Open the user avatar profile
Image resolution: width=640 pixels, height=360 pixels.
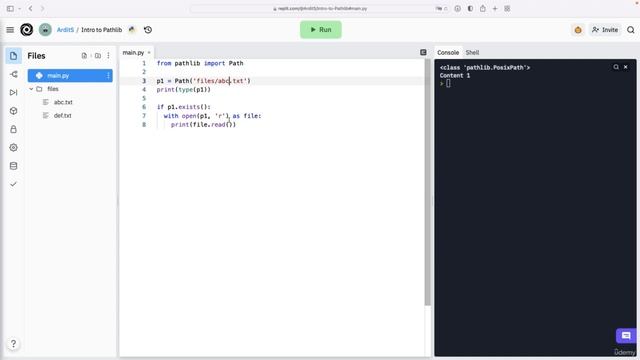pos(45,30)
